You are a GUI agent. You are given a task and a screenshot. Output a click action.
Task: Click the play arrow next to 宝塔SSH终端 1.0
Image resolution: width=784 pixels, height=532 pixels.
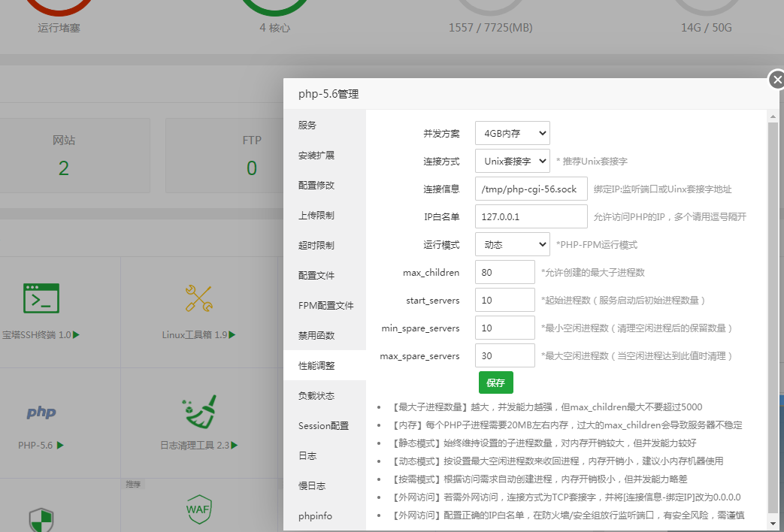(x=76, y=335)
